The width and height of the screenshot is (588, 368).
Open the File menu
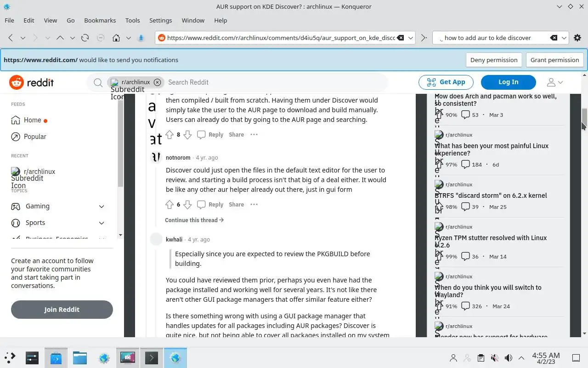pos(9,20)
